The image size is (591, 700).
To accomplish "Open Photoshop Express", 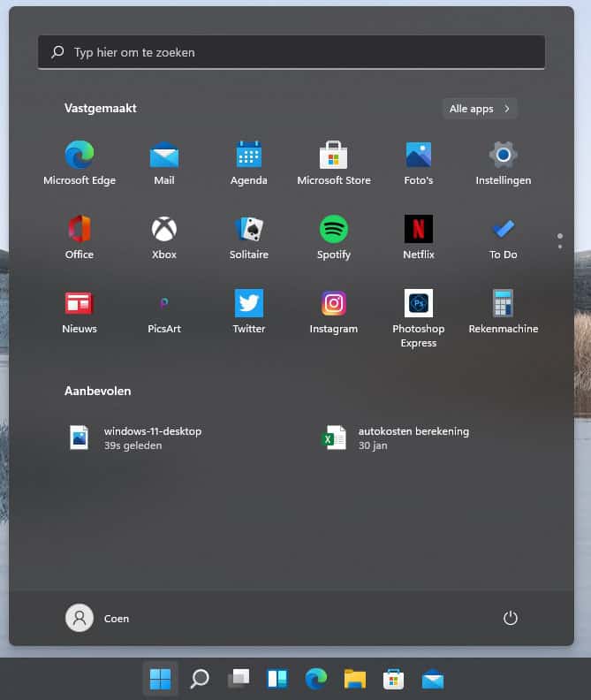I will click(418, 318).
